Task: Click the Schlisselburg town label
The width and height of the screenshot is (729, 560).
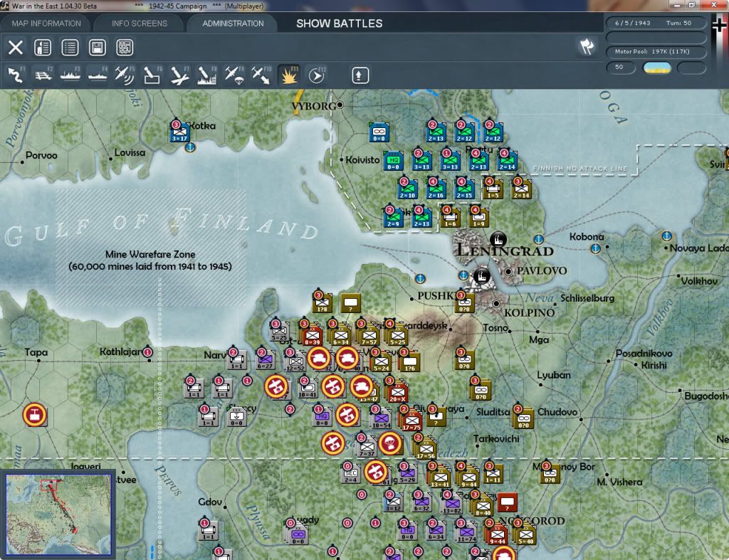Action: point(587,298)
